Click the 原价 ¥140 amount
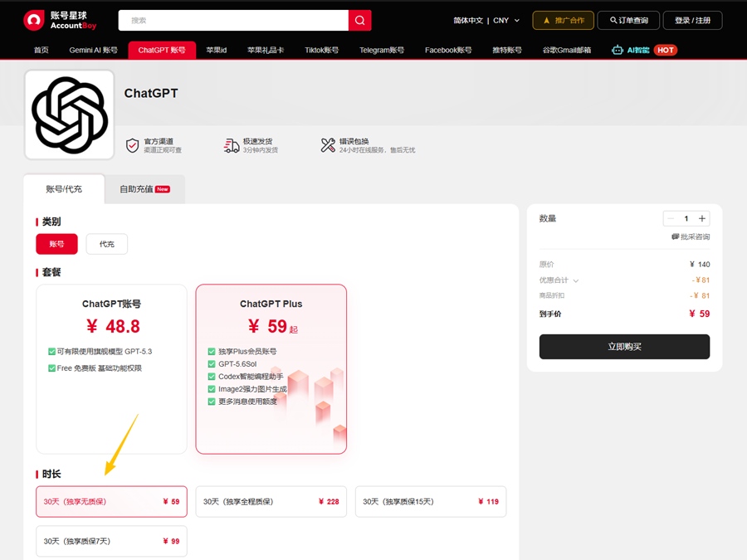Image resolution: width=747 pixels, height=560 pixels. pos(700,265)
